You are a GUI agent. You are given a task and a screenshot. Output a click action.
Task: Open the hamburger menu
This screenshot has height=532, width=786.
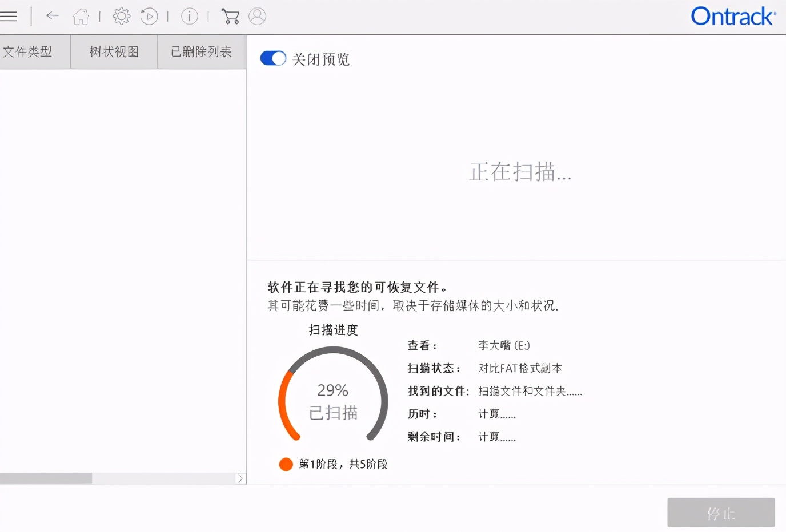pos(9,16)
